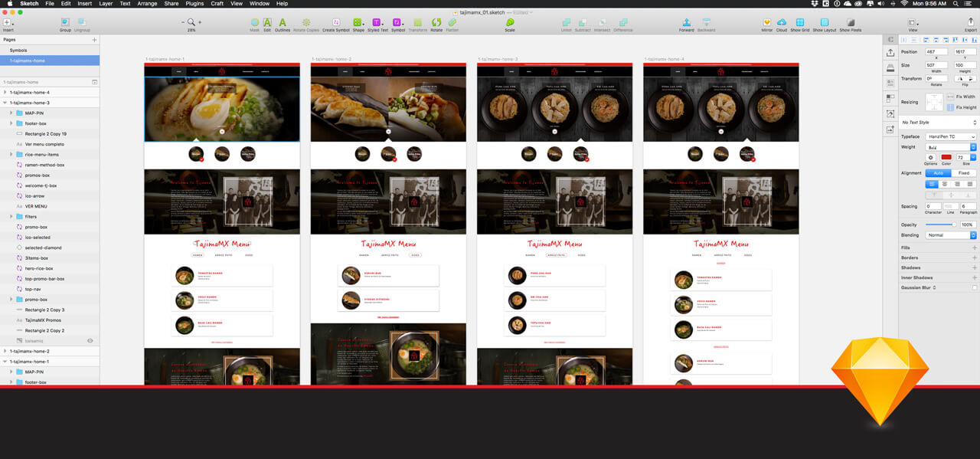Viewport: 980px width, 459px height.
Task: Set text alignment width to Auto
Action: (x=939, y=173)
